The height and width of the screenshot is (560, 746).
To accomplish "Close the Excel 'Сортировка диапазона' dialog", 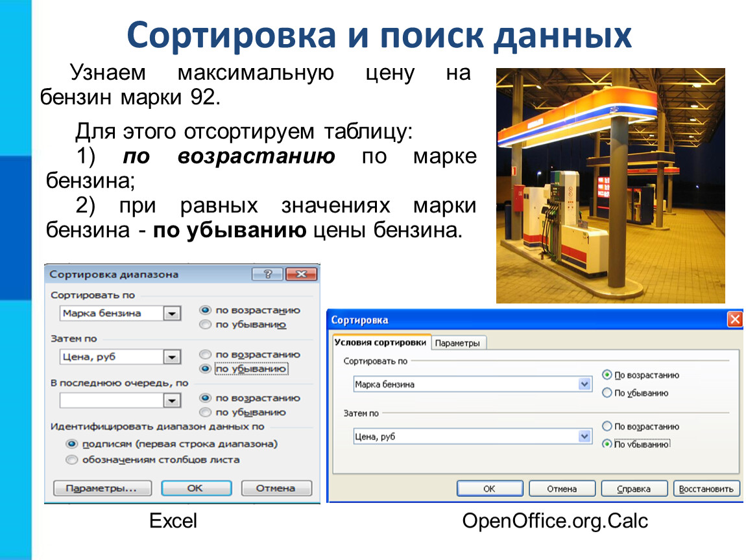I will tap(301, 274).
